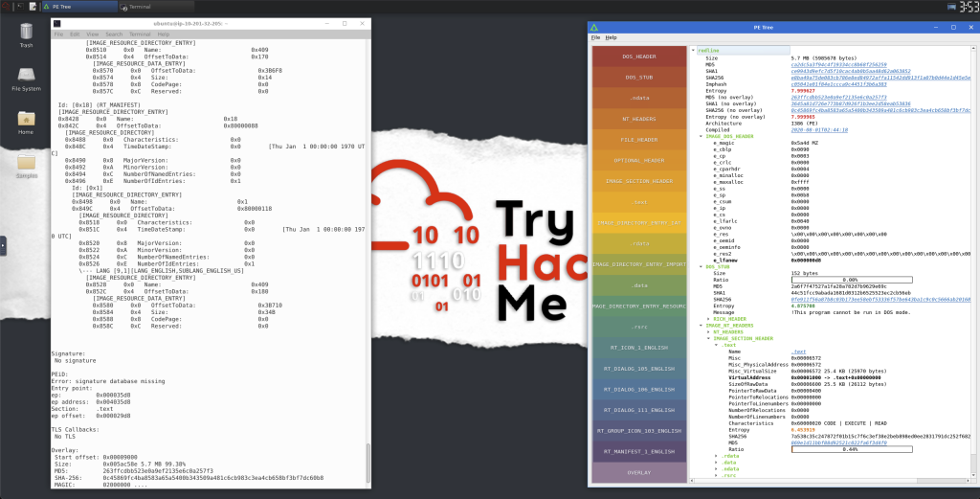
Task: Click the red applications menu icon in top panel
Action: tap(4, 7)
